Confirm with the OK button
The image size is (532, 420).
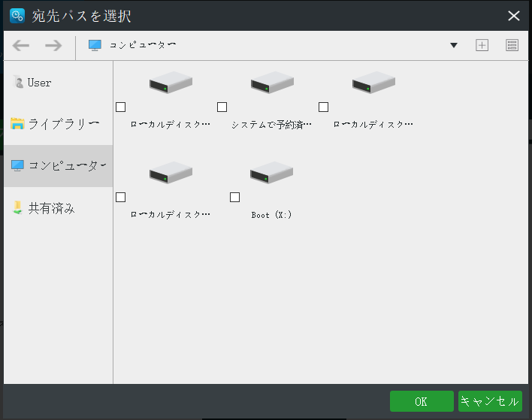422,401
